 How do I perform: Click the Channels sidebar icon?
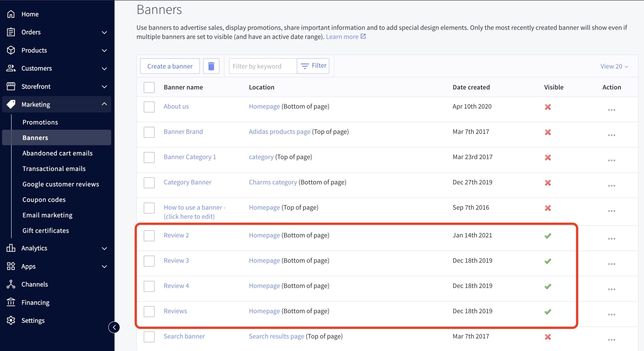[x=11, y=284]
